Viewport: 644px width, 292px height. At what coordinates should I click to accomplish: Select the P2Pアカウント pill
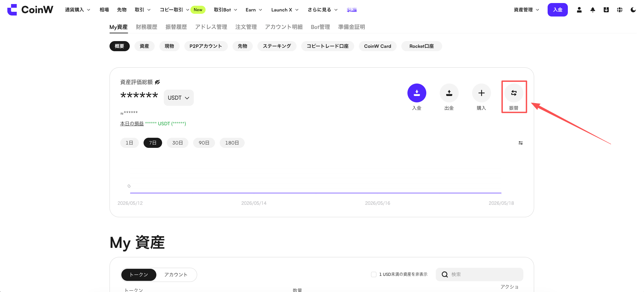[x=206, y=46]
